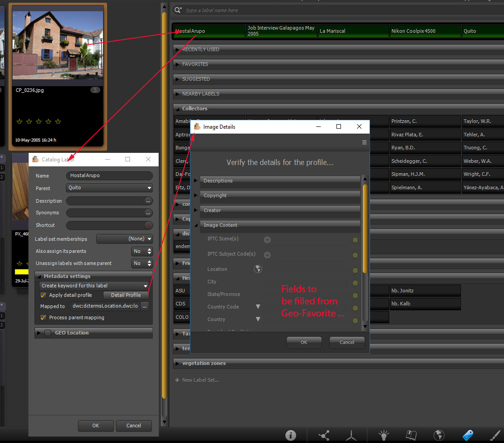This screenshot has height=443, width=504.
Task: Edit the Name field HostalArupo
Action: coord(109,176)
